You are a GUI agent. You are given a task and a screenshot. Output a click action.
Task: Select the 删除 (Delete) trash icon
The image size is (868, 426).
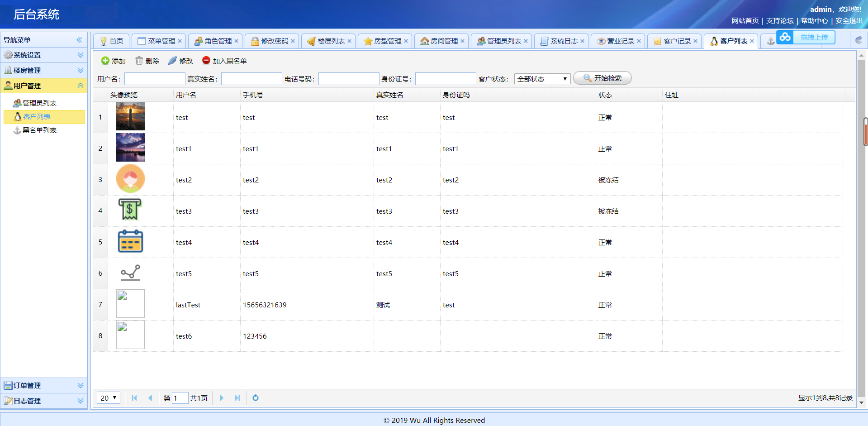click(139, 60)
